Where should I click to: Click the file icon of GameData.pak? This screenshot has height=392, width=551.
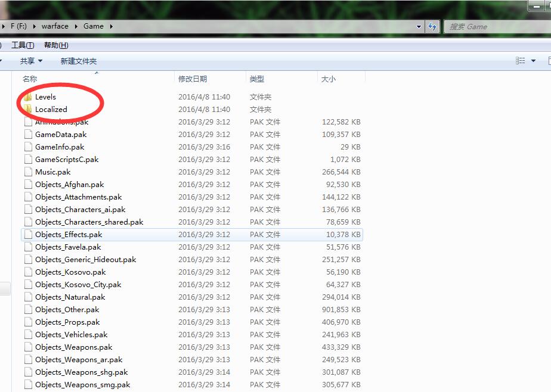click(x=28, y=135)
